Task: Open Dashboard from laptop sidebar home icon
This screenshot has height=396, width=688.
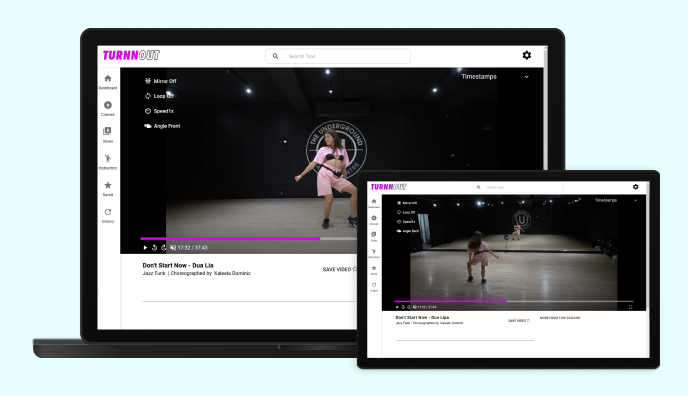Action: point(108,82)
